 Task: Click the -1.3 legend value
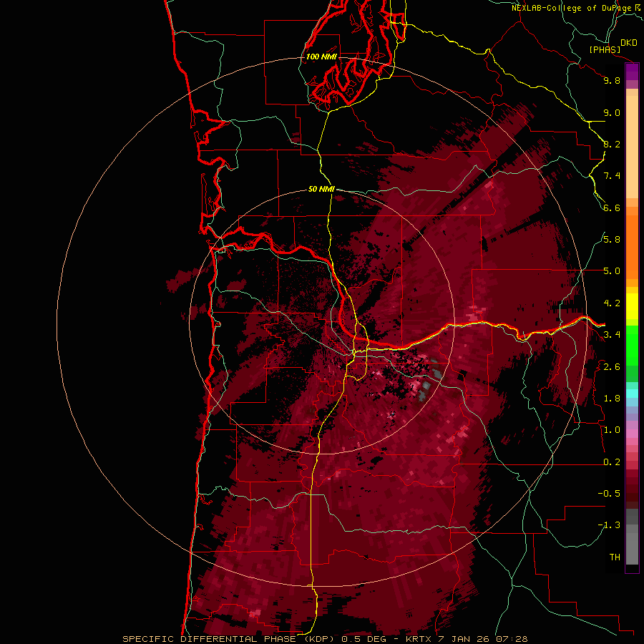[609, 525]
